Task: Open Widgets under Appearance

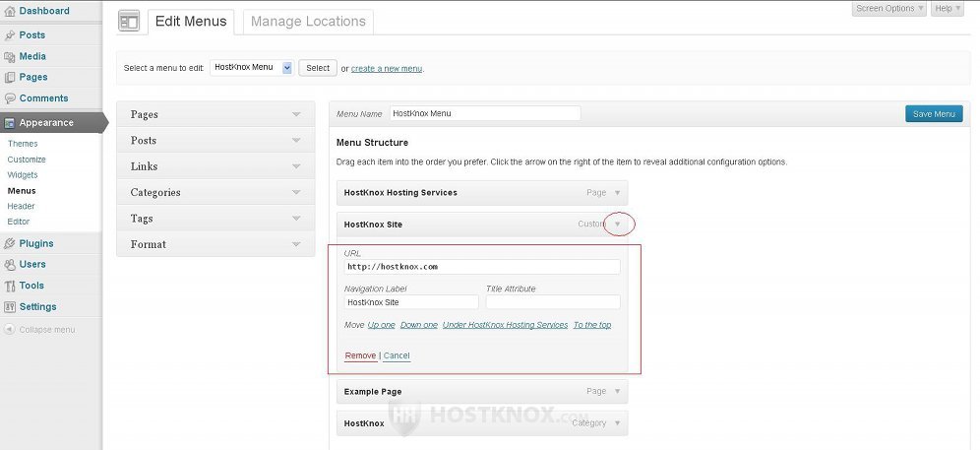Action: [23, 175]
